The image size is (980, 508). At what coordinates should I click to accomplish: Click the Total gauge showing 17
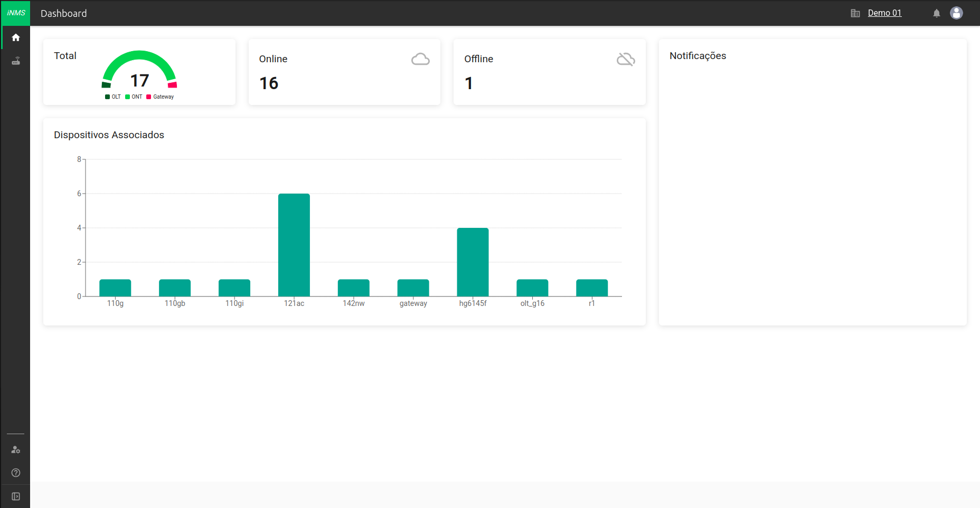pyautogui.click(x=139, y=70)
